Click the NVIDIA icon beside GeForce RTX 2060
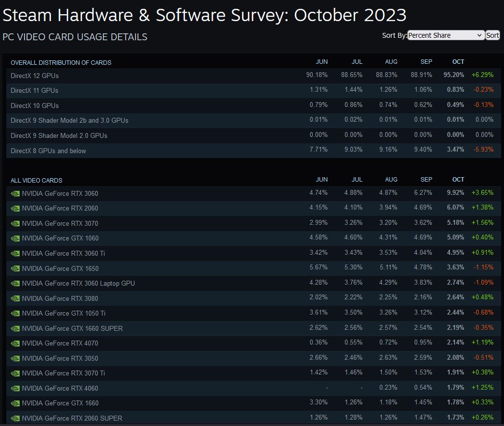Viewport: 504px width, 426px height. [15, 208]
